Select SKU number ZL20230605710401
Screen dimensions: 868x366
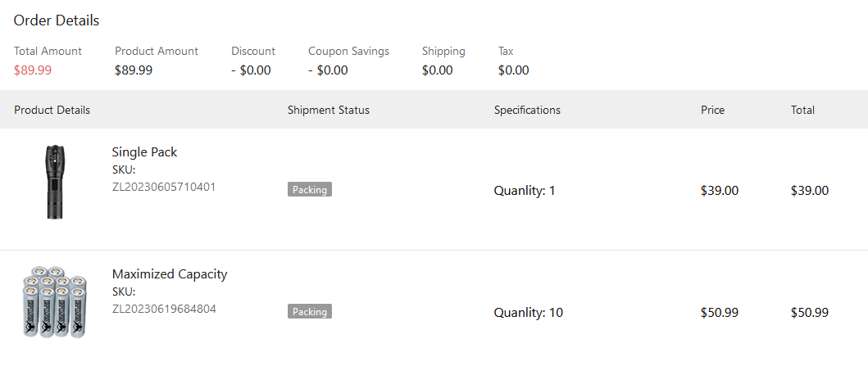(164, 187)
